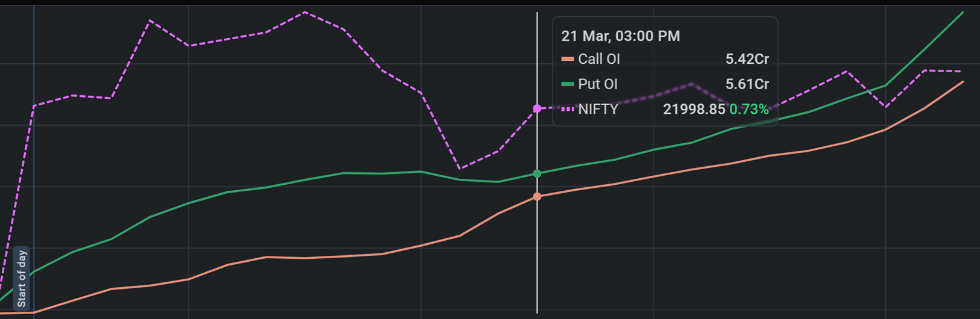Click NIFTY line's trough just left of crosshair
This screenshot has height=319, width=980.
(459, 168)
